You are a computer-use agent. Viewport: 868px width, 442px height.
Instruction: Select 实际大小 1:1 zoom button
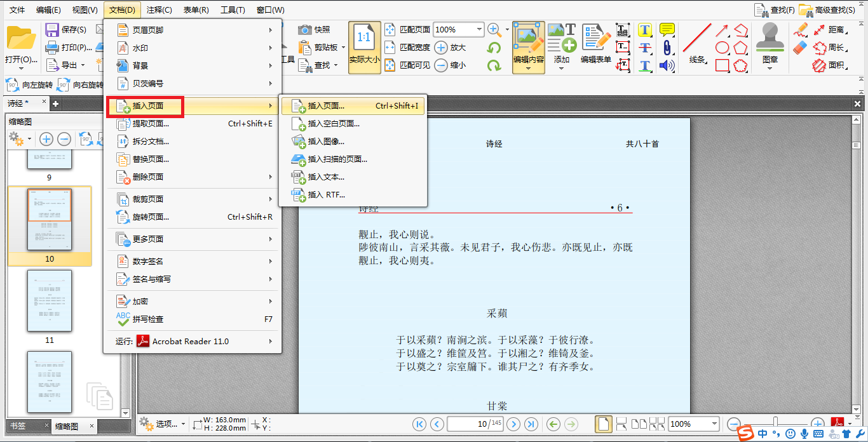coord(365,47)
